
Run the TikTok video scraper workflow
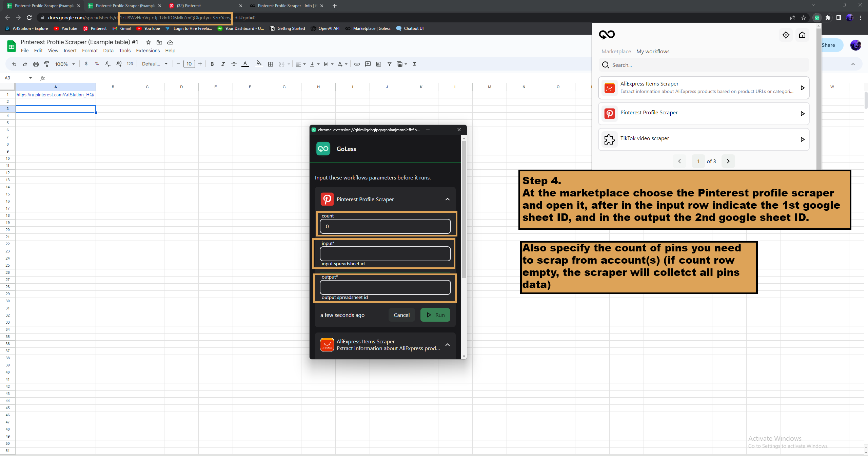tap(802, 139)
